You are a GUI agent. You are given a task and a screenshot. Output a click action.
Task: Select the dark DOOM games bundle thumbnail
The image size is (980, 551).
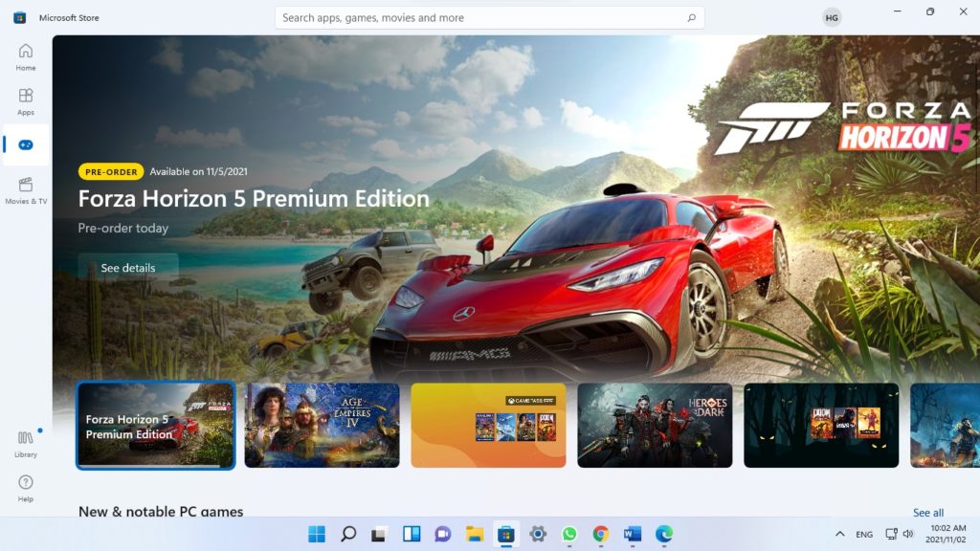click(x=821, y=425)
